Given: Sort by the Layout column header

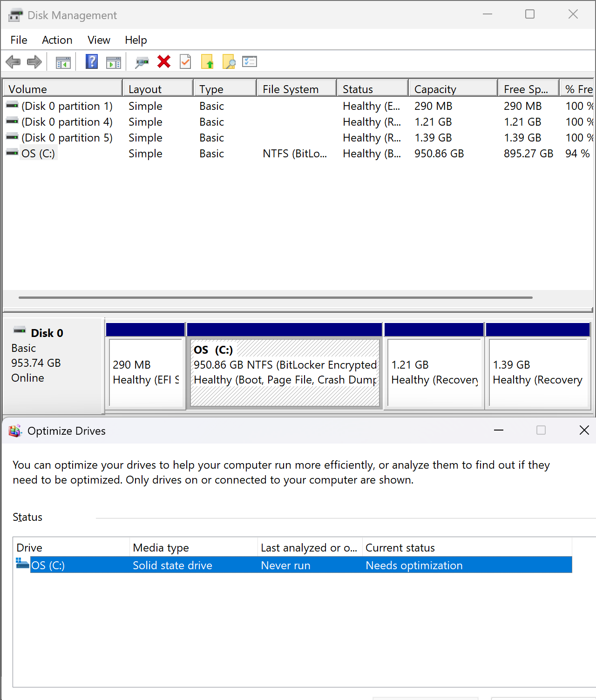Looking at the screenshot, I should tap(158, 88).
